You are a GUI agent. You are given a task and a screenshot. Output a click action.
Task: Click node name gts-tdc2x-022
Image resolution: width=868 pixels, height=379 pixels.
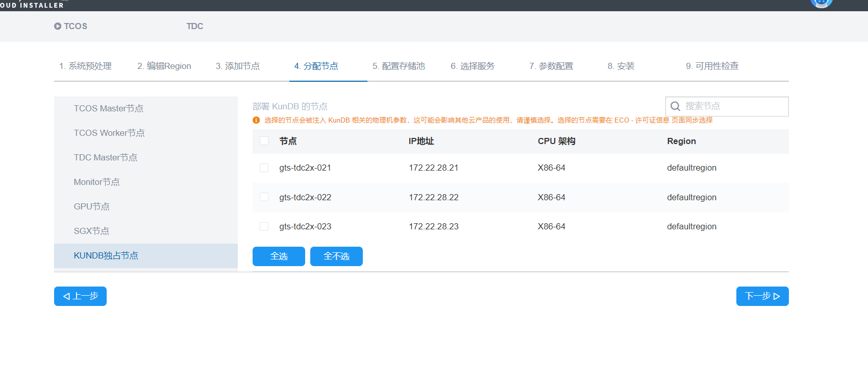(305, 197)
